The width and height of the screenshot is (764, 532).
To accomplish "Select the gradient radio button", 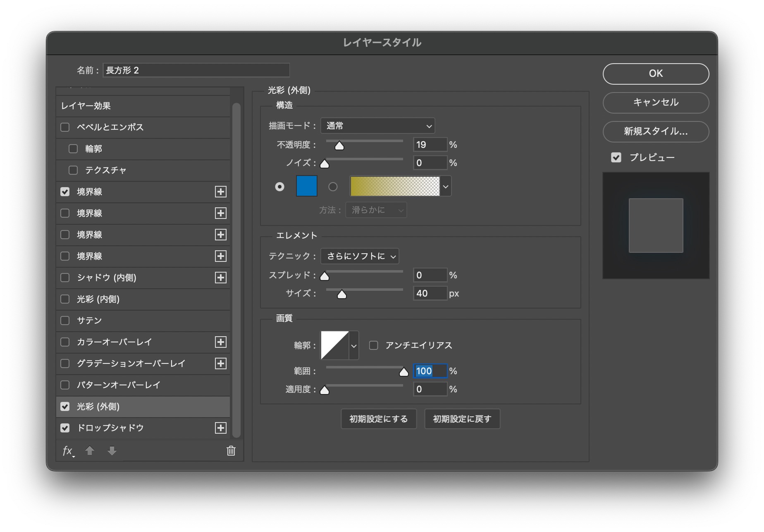I will pyautogui.click(x=333, y=187).
